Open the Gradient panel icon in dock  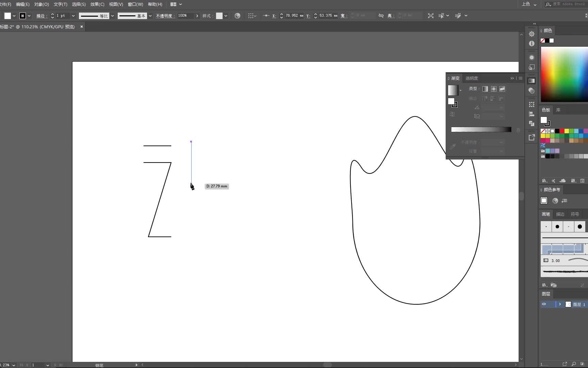click(x=532, y=81)
